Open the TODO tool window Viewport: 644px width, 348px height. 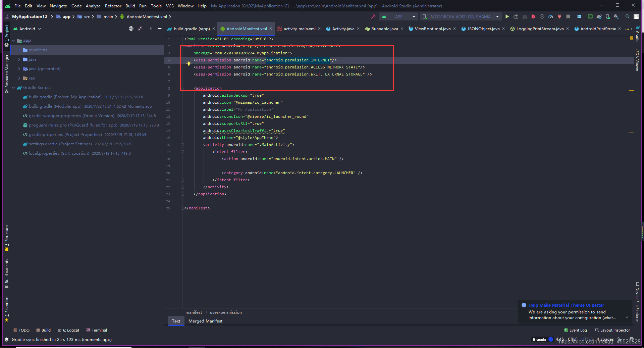click(x=21, y=330)
